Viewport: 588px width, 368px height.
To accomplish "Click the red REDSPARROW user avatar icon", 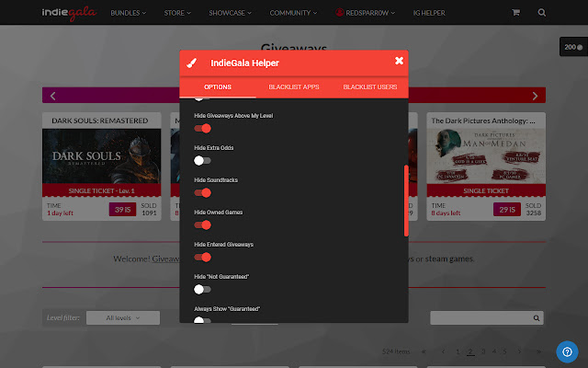I will (x=340, y=12).
